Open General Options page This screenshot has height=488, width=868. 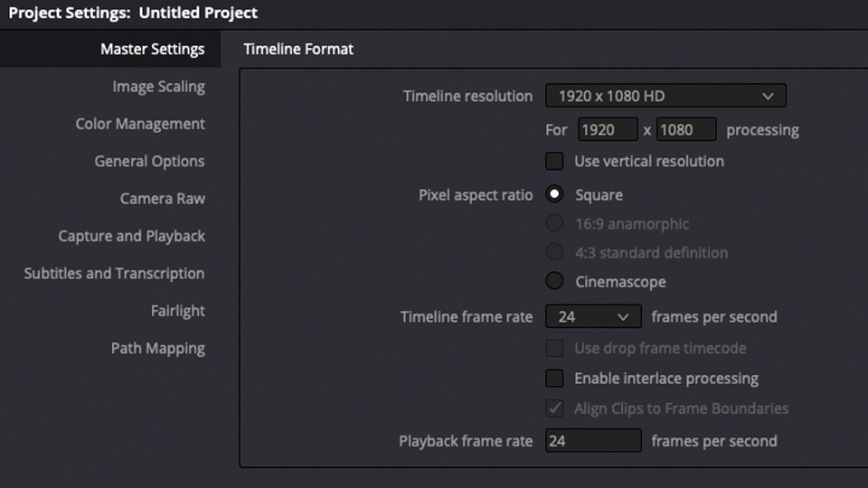pyautogui.click(x=149, y=162)
